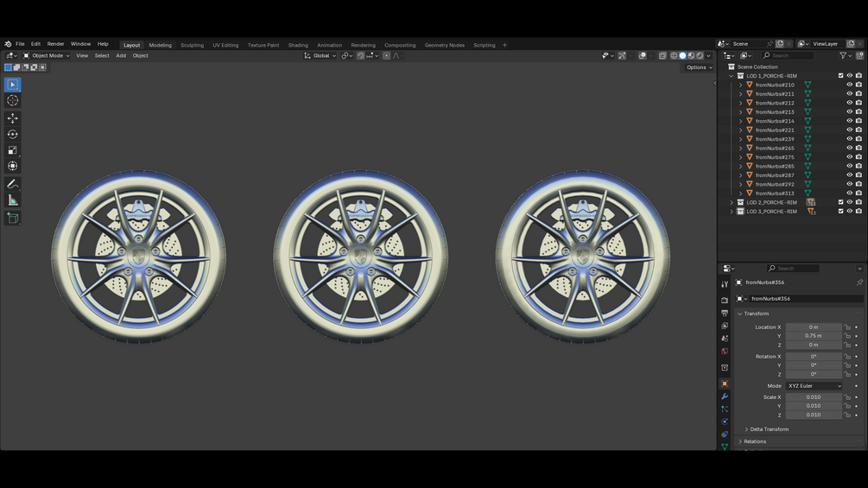This screenshot has width=868, height=488.
Task: Select fromNurbs#292 in the outliner
Action: pyautogui.click(x=775, y=184)
